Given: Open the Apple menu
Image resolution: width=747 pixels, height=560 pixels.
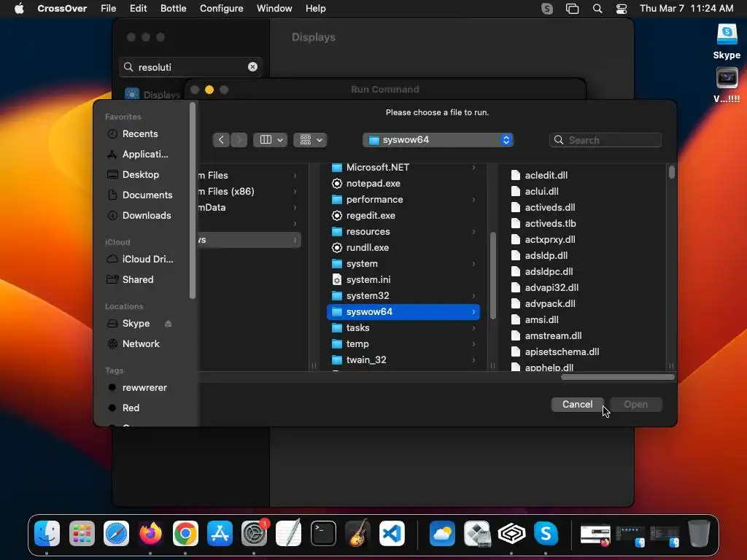Looking at the screenshot, I should click(x=19, y=9).
